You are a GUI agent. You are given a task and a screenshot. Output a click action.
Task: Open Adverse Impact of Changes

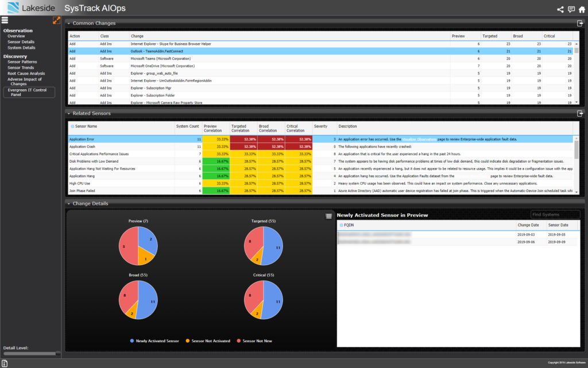coord(24,82)
